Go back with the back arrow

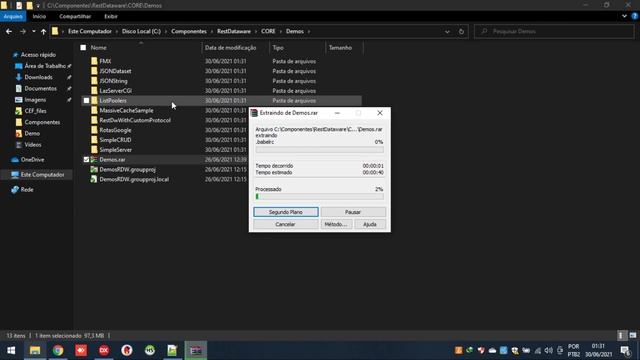[9, 31]
